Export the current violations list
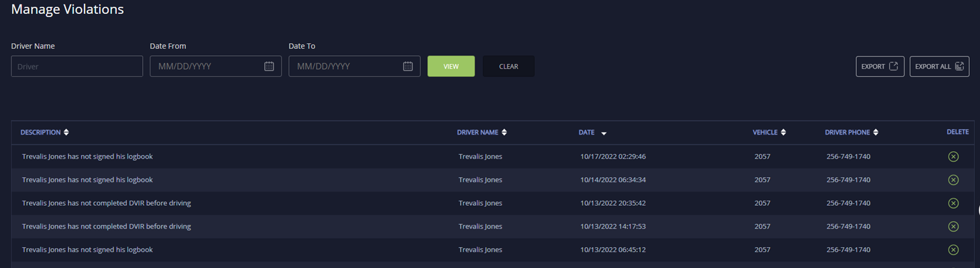Image resolution: width=980 pixels, height=268 pixels. click(x=880, y=66)
